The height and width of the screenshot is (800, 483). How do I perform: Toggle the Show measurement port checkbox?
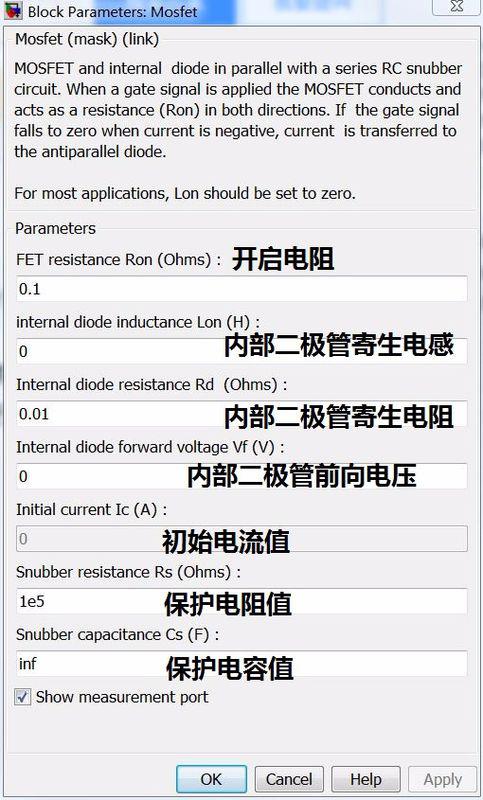coord(22,697)
